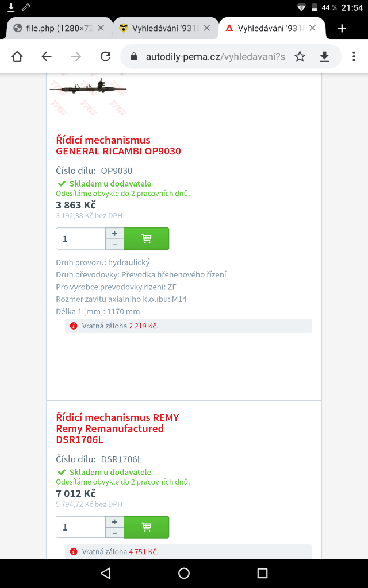Click the OP9030 quantity input field
368x588 pixels.
click(80, 238)
